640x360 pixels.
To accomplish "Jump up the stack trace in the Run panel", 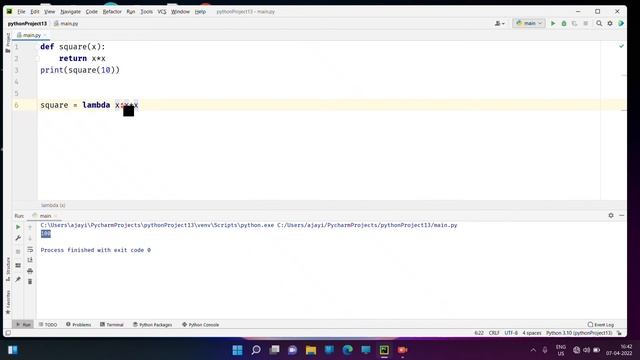I will click(x=30, y=227).
